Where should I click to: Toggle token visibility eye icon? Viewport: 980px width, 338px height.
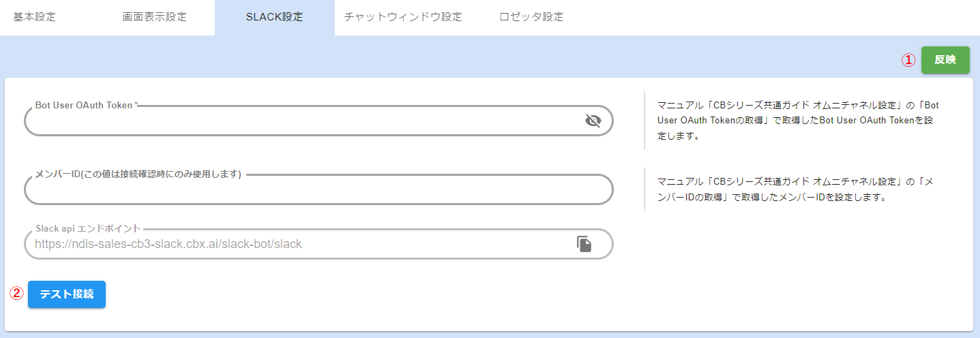pos(593,121)
